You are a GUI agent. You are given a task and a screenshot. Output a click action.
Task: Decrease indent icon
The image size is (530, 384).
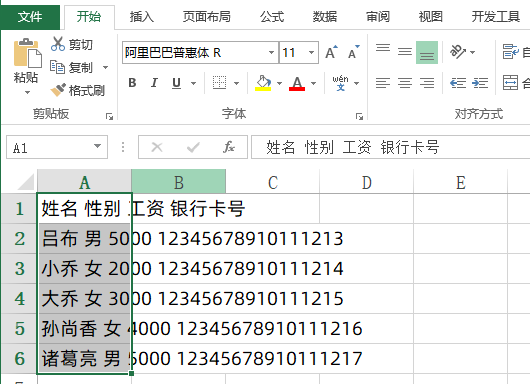[x=458, y=83]
